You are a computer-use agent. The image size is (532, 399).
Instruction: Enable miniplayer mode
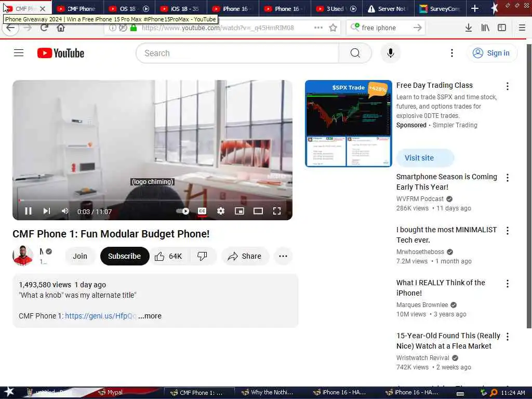pyautogui.click(x=240, y=211)
